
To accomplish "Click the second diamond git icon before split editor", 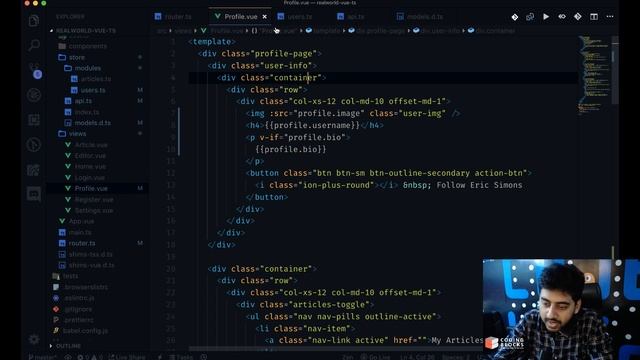I will pyautogui.click(x=578, y=17).
